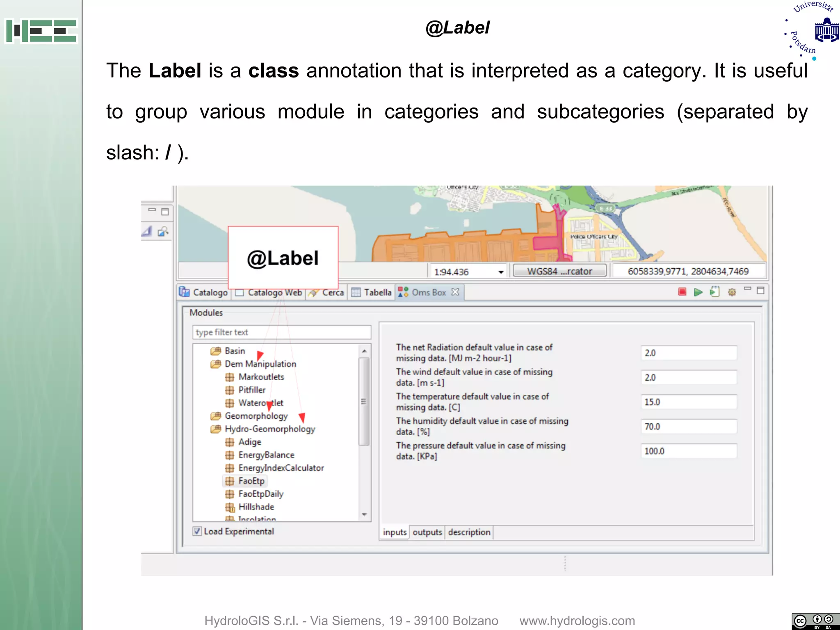Screen dimensions: 840x630
Task: Run the module with green play icon
Action: pos(698,292)
